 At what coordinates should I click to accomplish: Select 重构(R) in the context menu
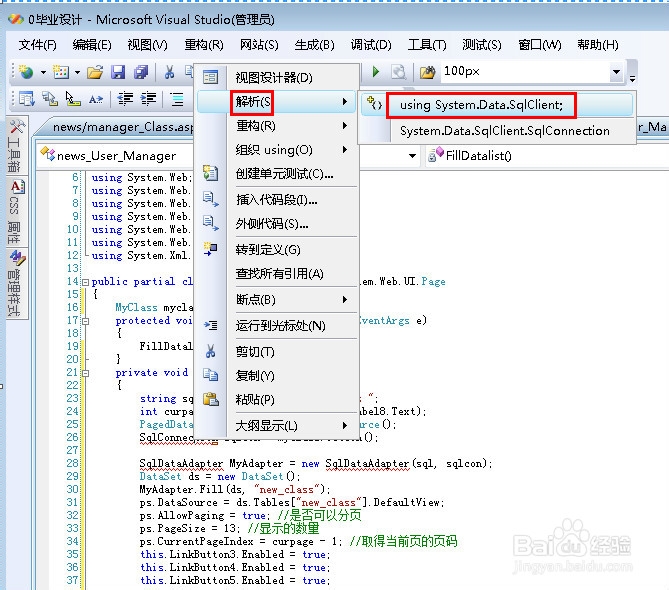tap(276, 126)
